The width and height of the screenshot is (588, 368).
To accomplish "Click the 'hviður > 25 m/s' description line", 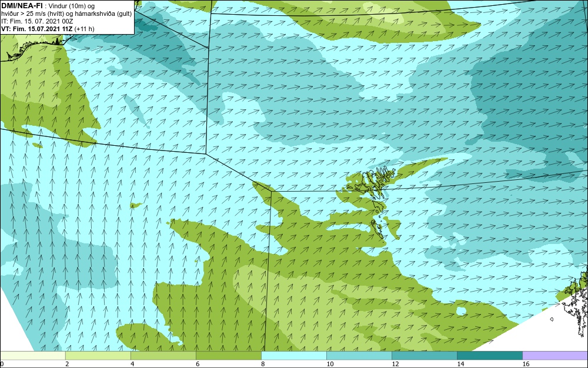I will (66, 14).
